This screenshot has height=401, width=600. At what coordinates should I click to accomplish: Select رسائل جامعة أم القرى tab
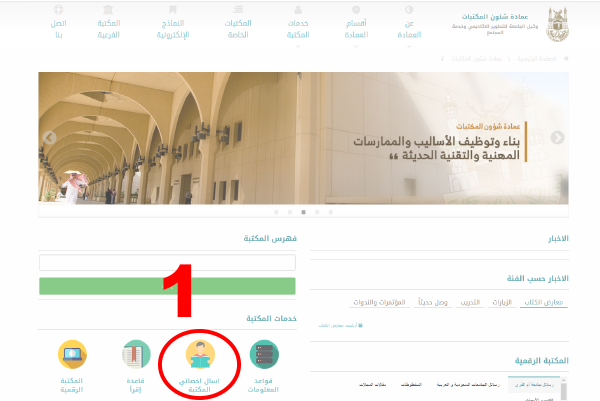pyautogui.click(x=534, y=385)
